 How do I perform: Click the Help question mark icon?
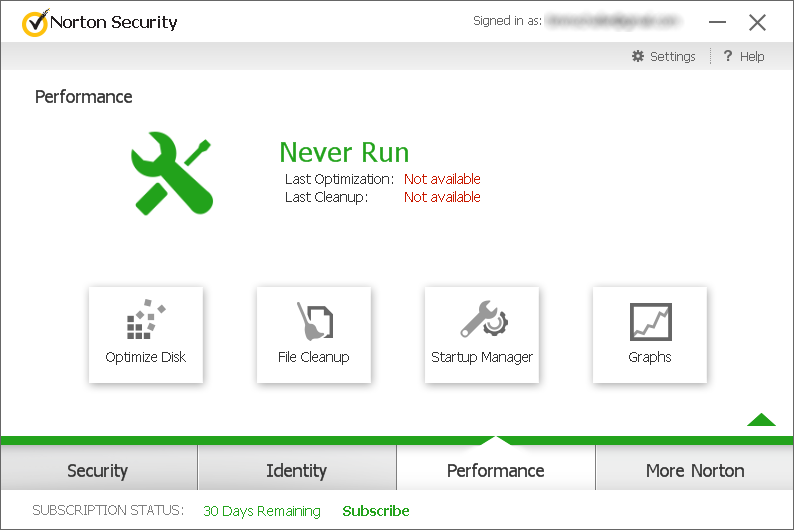(727, 57)
